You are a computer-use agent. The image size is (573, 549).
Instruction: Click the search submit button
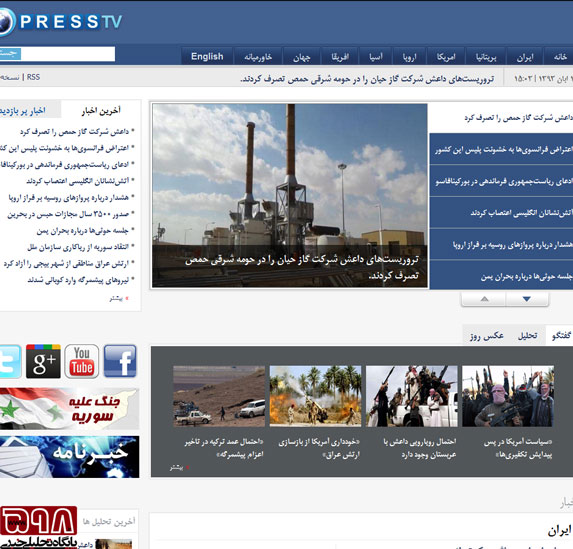click(10, 54)
